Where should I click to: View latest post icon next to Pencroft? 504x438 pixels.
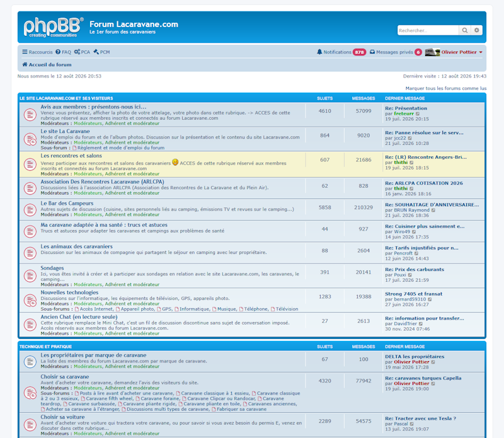[416, 253]
